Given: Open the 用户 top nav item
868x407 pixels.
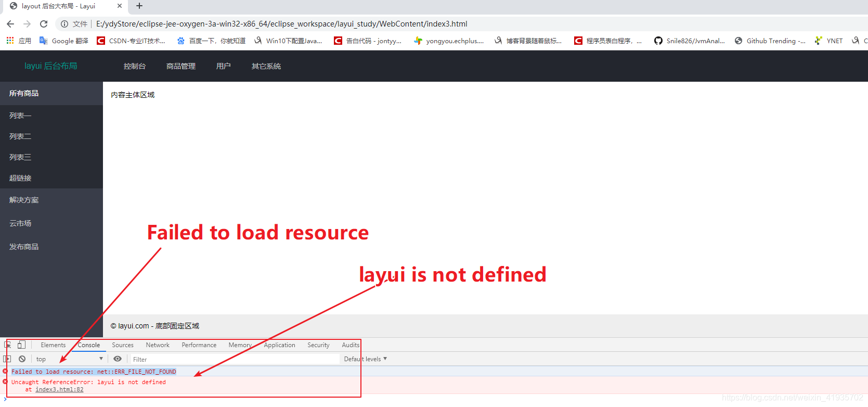Looking at the screenshot, I should click(x=224, y=66).
